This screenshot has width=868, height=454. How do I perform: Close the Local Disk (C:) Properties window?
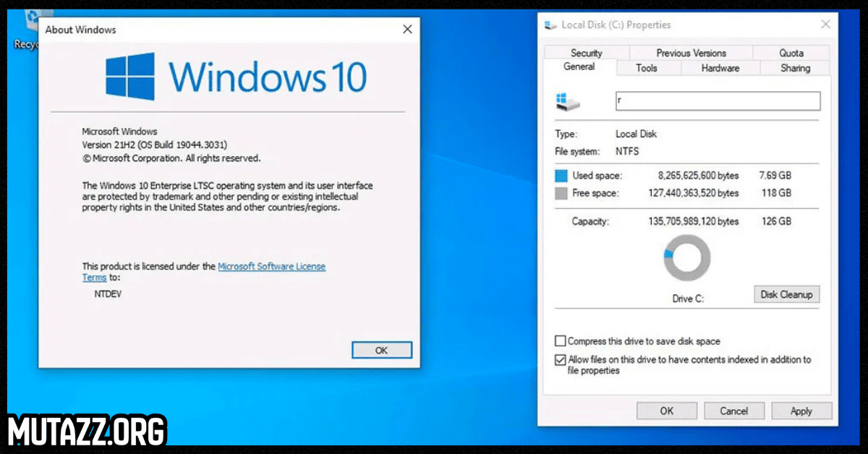pyautogui.click(x=825, y=25)
